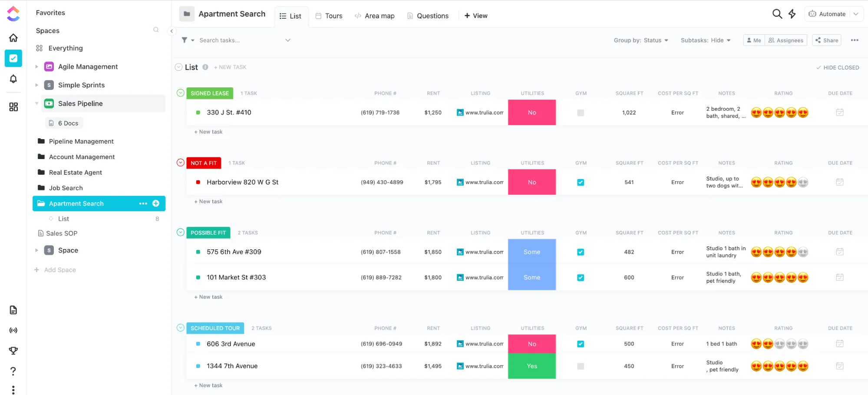Click the blue Some utilities cell for 575 6th Ave

coord(532,252)
